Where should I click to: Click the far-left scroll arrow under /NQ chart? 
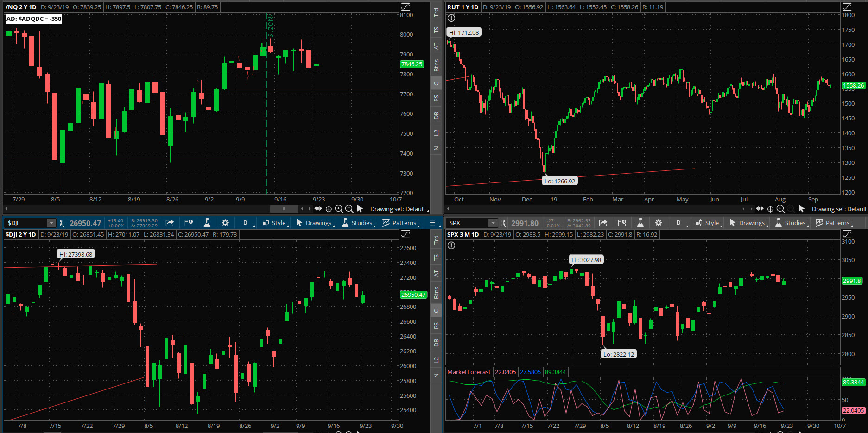point(6,209)
